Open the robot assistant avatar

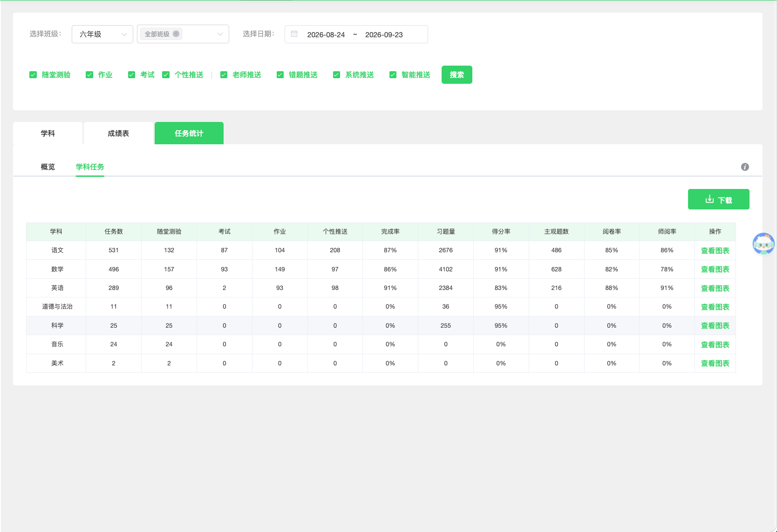pos(763,244)
